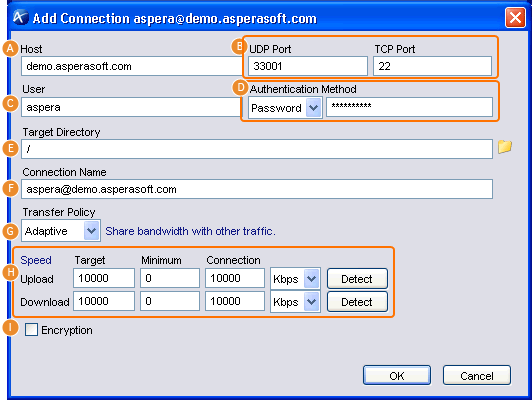The width and height of the screenshot is (532, 400).
Task: Click the Upload Target speed field
Action: (x=104, y=278)
